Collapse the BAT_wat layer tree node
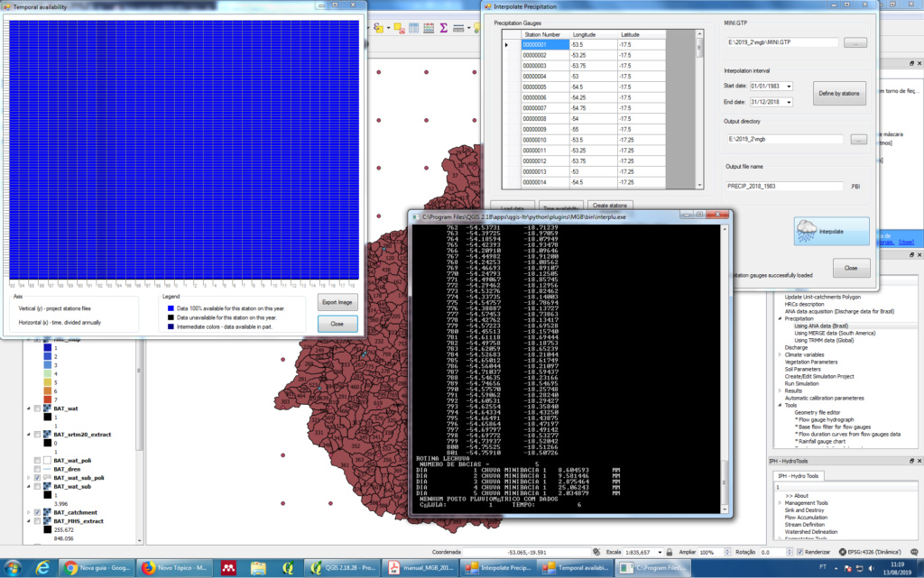924x578 pixels. coord(28,408)
